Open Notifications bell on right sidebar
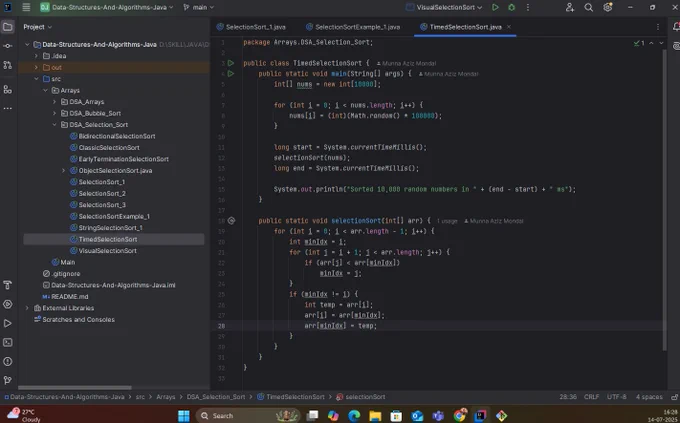The image size is (680, 423). (676, 27)
